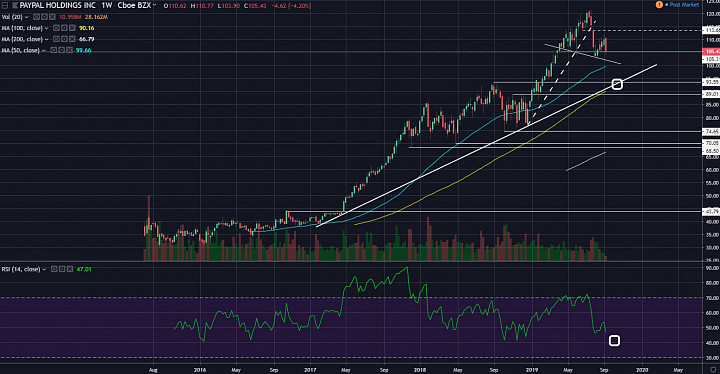Click the cyan 99.66 MA 50 value
The image size is (720, 374).
tap(83, 50)
